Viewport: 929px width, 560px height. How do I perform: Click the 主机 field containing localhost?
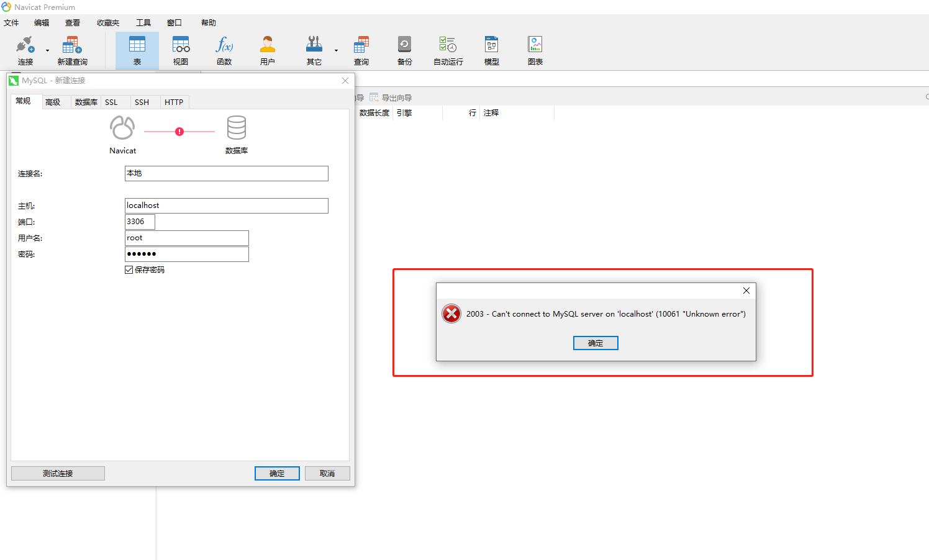click(227, 205)
